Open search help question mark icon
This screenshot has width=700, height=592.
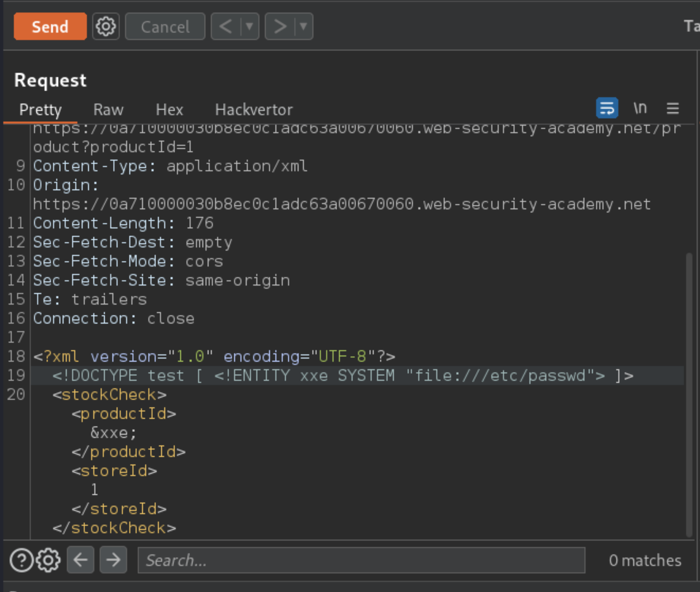[21, 560]
